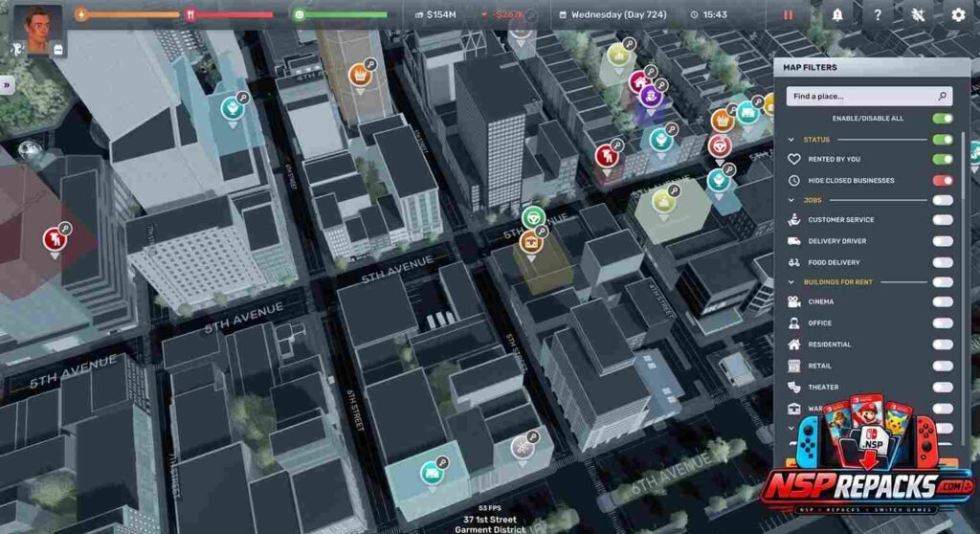Viewport: 980px width, 534px height.
Task: Open the help question mark
Action: coord(878,14)
